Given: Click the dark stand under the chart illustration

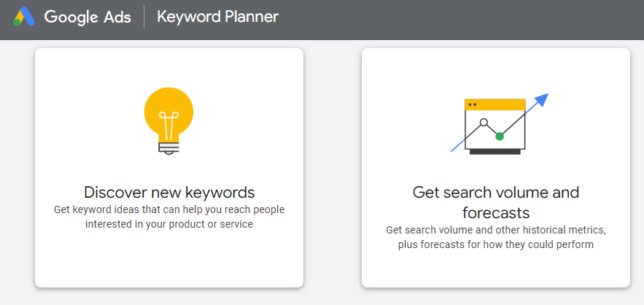Looking at the screenshot, I should (495, 152).
